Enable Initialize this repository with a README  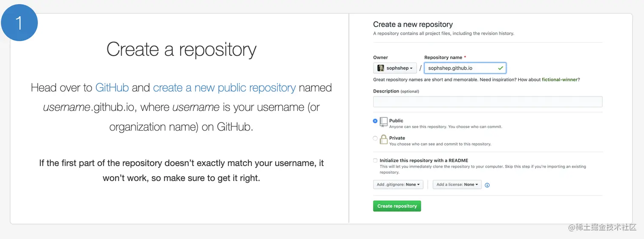point(375,160)
